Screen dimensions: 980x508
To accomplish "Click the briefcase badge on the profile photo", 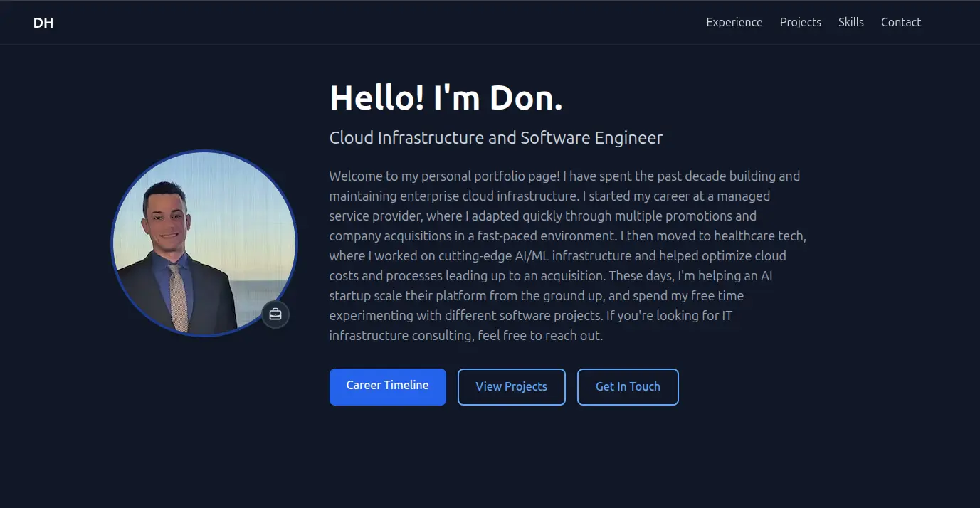I will pyautogui.click(x=275, y=314).
